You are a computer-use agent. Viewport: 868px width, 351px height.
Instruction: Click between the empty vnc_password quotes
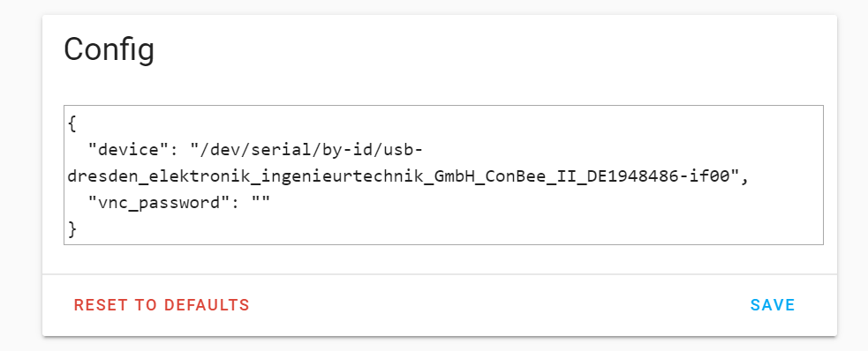click(x=260, y=202)
